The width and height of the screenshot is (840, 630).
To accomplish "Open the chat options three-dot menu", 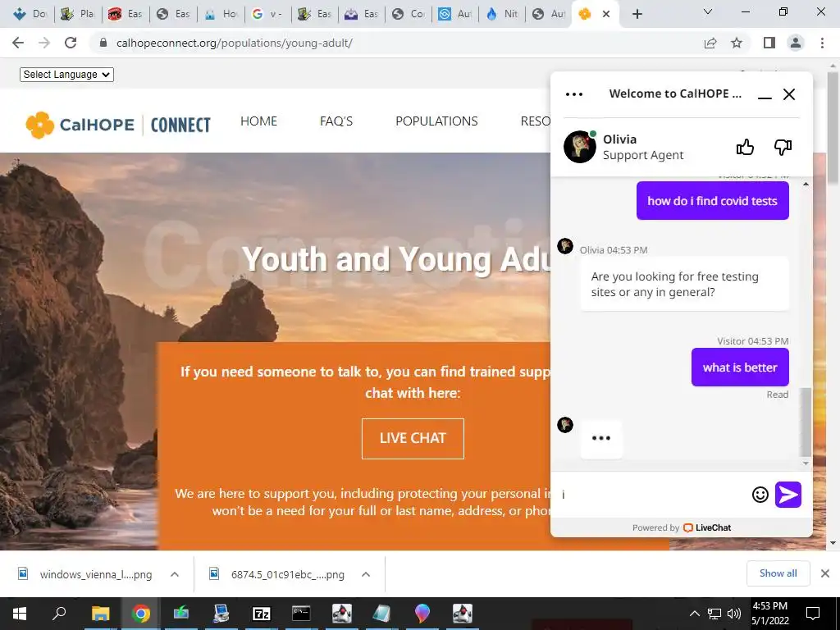I will (573, 94).
